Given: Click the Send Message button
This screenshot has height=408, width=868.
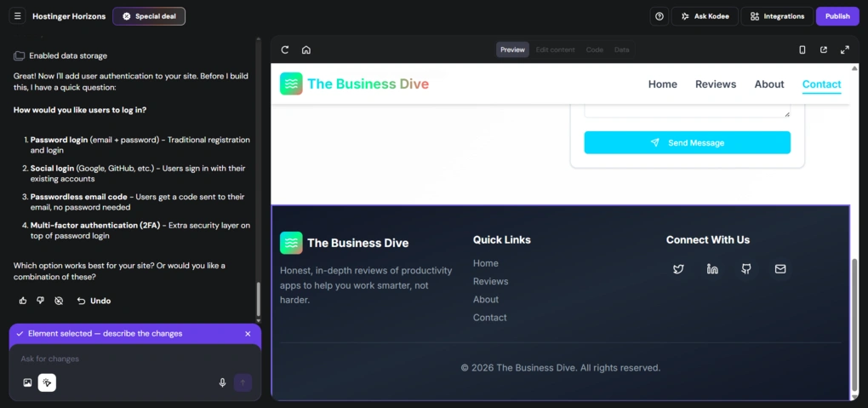Looking at the screenshot, I should pos(687,142).
